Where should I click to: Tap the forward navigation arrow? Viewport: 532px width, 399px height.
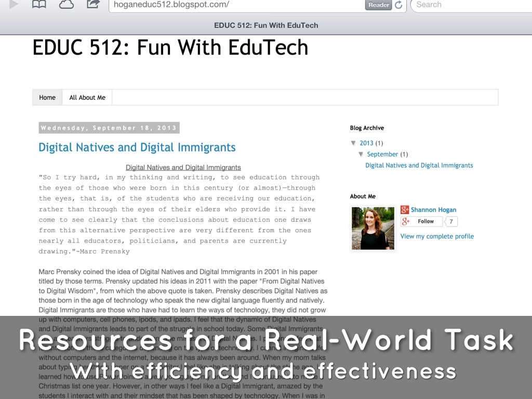tap(14, 5)
